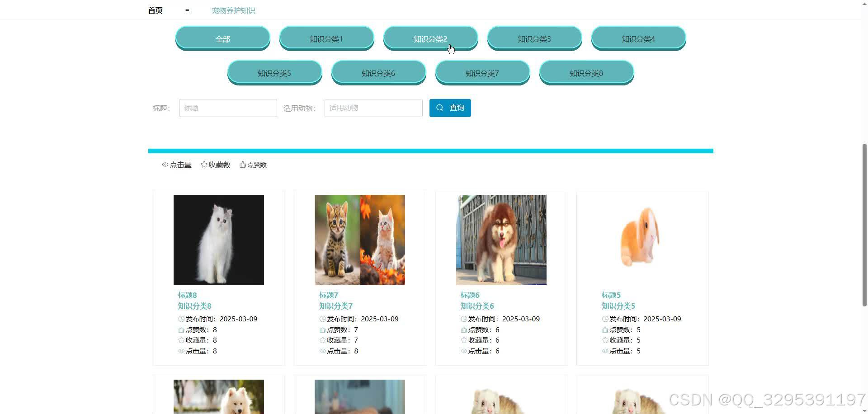
Task: Open the 宠物养护知识 menu item
Action: pos(233,10)
